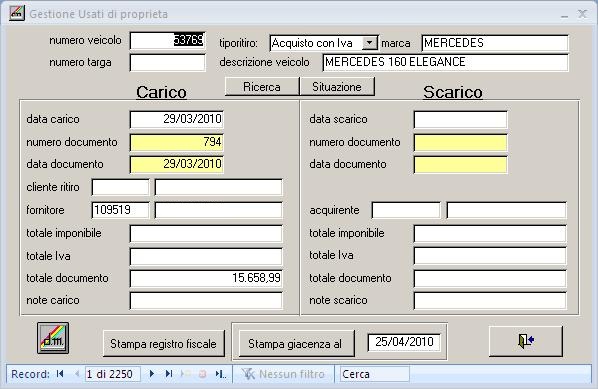Click the data carico field

(x=177, y=119)
